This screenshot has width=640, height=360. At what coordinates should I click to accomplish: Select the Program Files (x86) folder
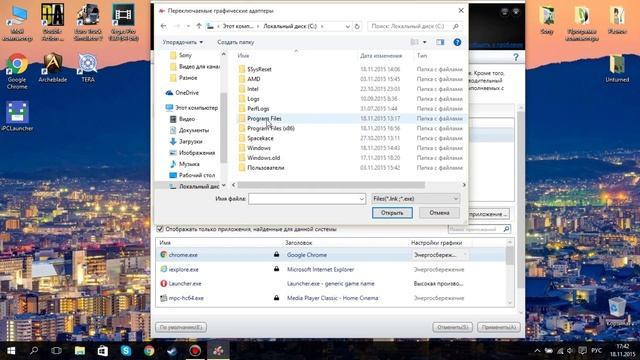click(x=271, y=128)
